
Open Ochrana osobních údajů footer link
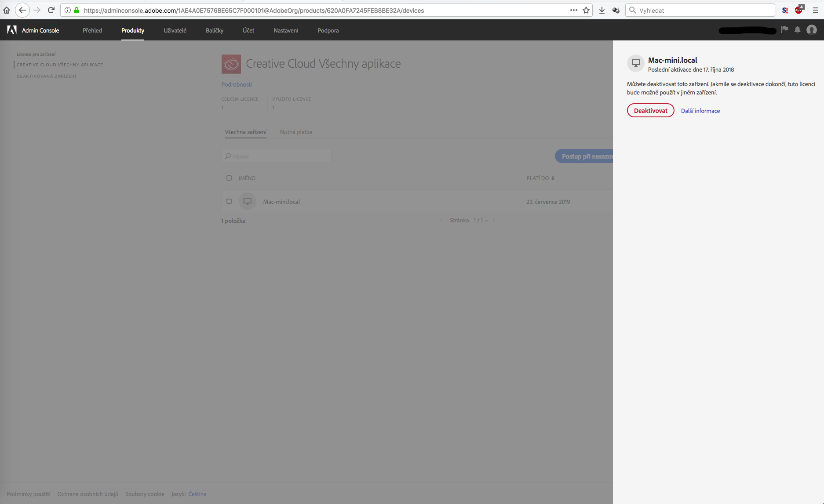point(88,494)
